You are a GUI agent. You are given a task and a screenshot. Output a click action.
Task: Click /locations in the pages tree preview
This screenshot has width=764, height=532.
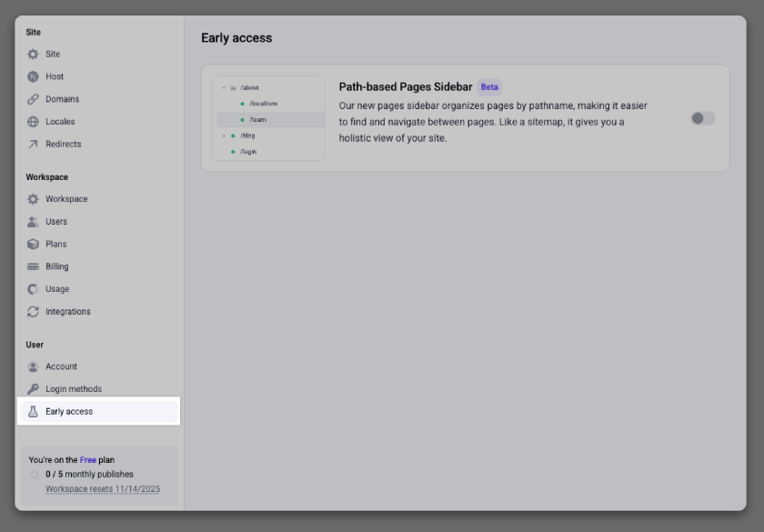(263, 103)
